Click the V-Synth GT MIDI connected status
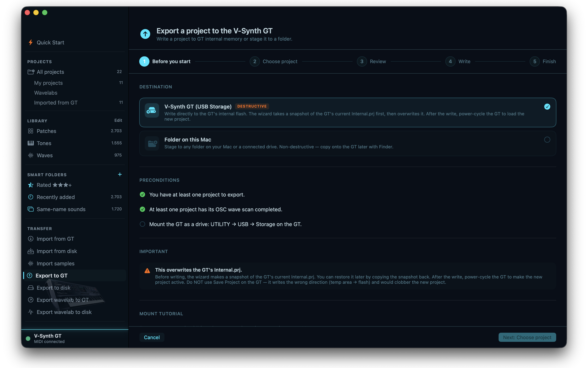588x368 pixels. [x=75, y=339]
